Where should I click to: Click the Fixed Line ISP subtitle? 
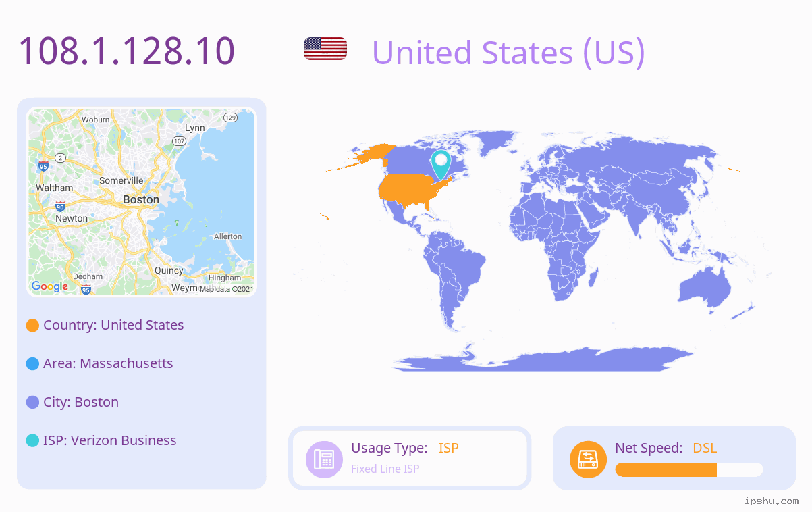click(x=385, y=469)
